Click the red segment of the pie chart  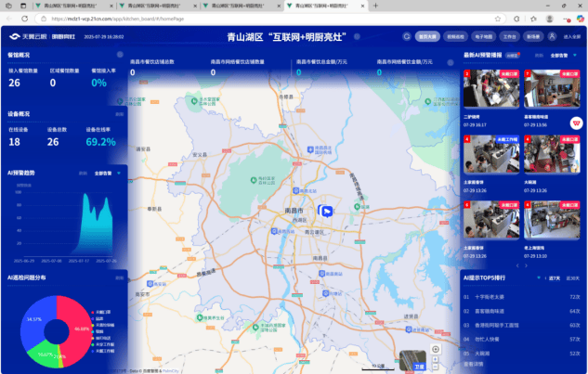click(74, 316)
